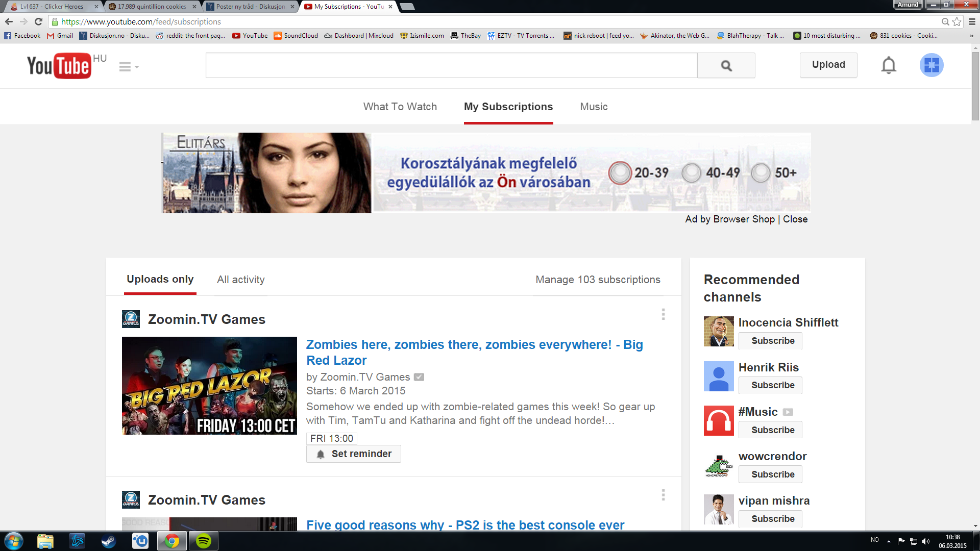
Task: Focus the YouTube search box
Action: tap(451, 65)
